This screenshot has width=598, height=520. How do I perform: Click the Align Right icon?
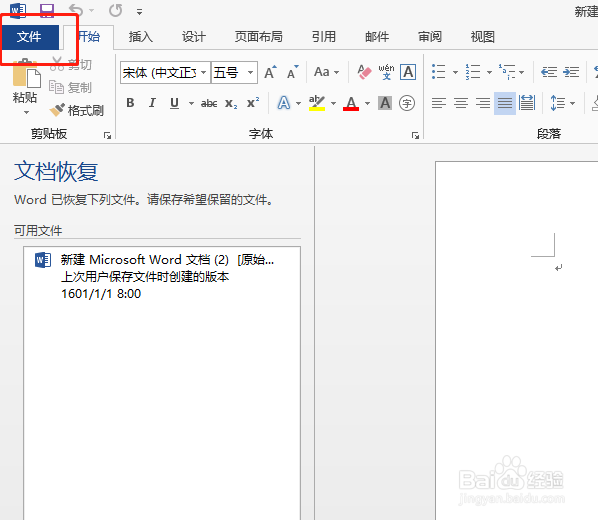tap(483, 103)
